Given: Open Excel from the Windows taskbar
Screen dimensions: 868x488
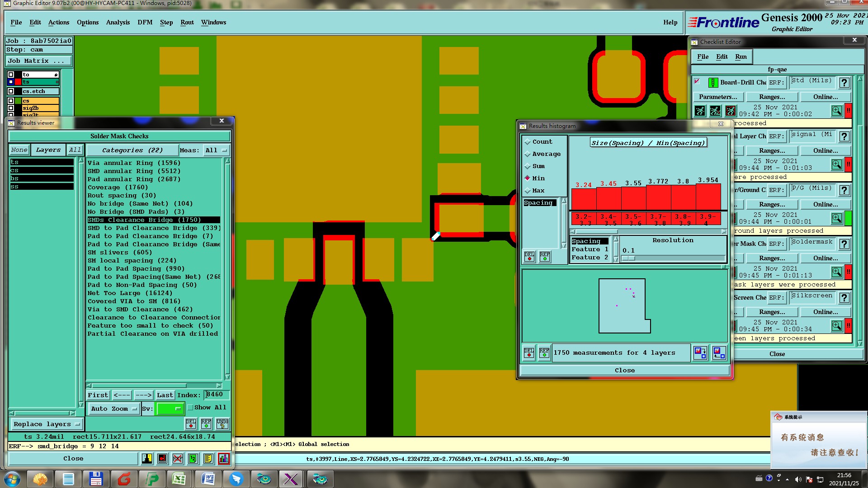Looking at the screenshot, I should pos(179,479).
